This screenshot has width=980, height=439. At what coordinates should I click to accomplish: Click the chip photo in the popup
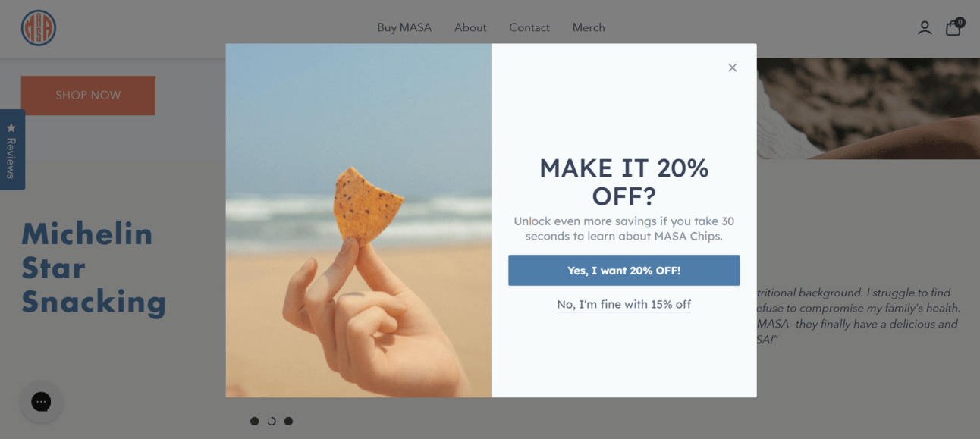[x=359, y=220]
